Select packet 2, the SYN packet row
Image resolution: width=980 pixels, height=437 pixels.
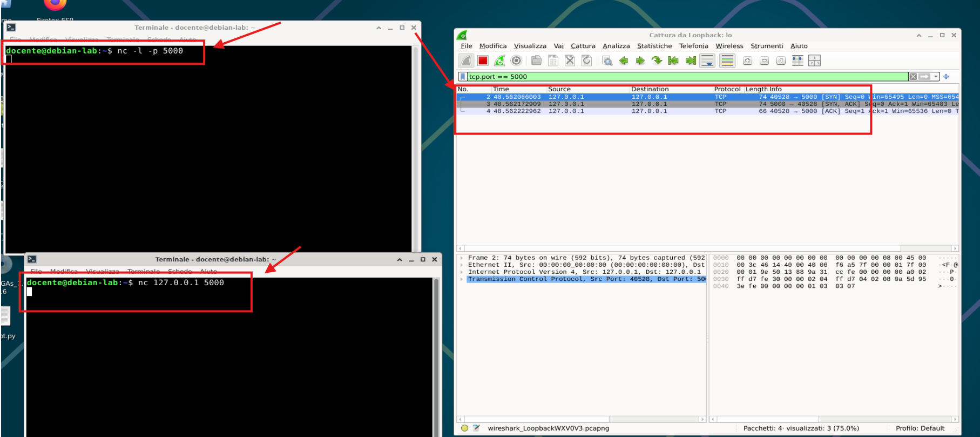click(x=707, y=97)
